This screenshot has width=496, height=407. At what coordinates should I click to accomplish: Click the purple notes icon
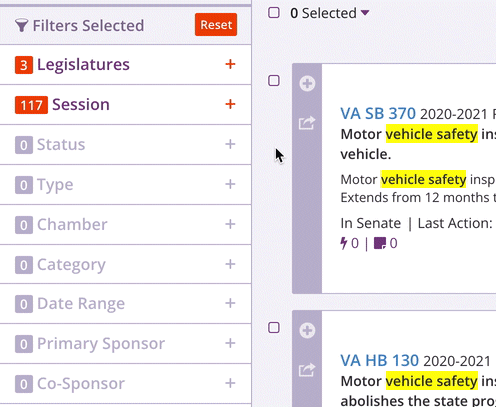coord(380,243)
